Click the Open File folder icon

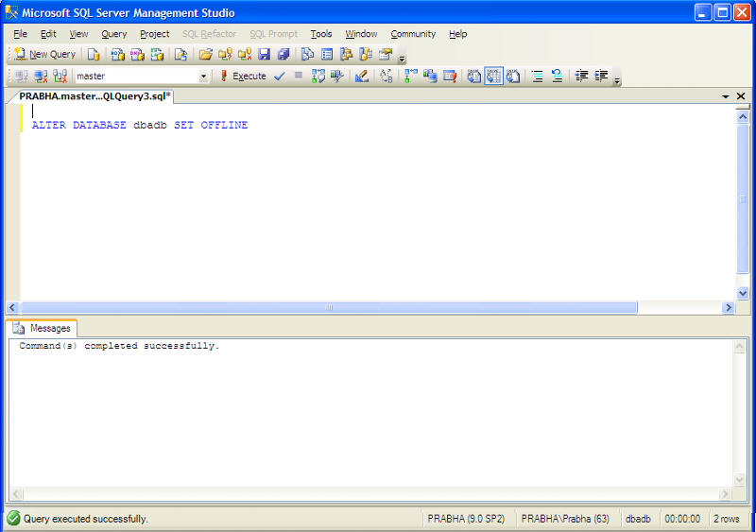click(206, 54)
